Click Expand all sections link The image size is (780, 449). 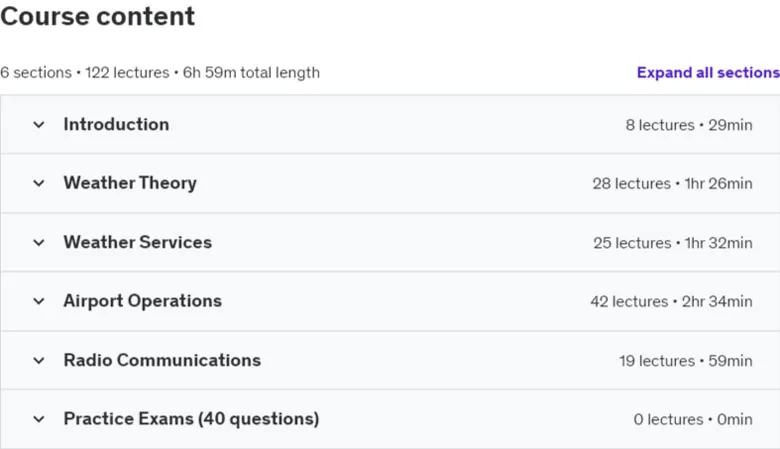[x=708, y=73]
